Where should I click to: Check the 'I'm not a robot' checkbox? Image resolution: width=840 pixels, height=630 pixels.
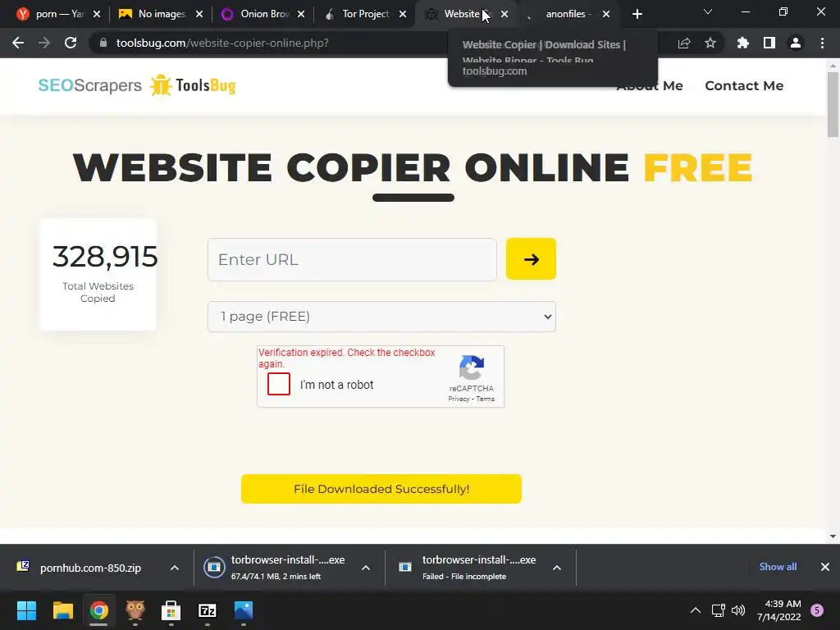(x=279, y=384)
